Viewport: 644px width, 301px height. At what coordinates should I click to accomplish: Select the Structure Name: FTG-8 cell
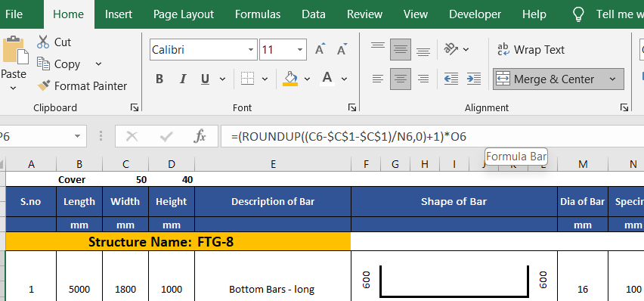pyautogui.click(x=178, y=241)
